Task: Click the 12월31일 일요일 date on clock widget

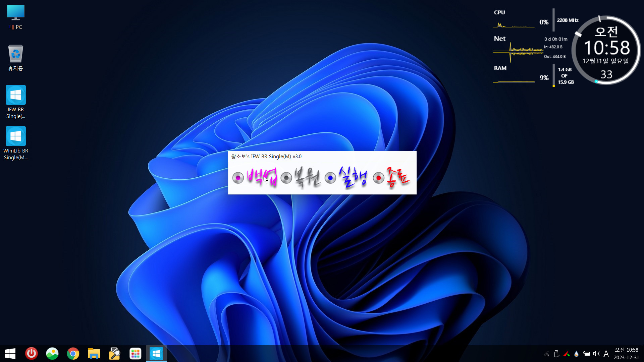Action: pyautogui.click(x=606, y=61)
